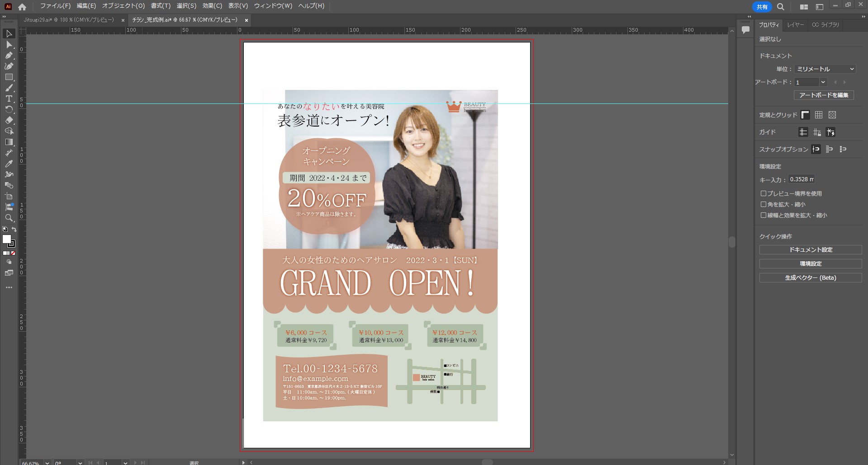This screenshot has width=868, height=465.
Task: Toggle transparency grid button
Action: click(832, 115)
